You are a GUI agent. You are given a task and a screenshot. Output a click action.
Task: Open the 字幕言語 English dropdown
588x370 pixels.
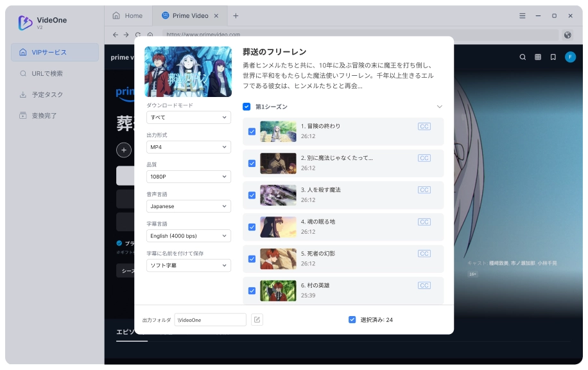pyautogui.click(x=189, y=236)
